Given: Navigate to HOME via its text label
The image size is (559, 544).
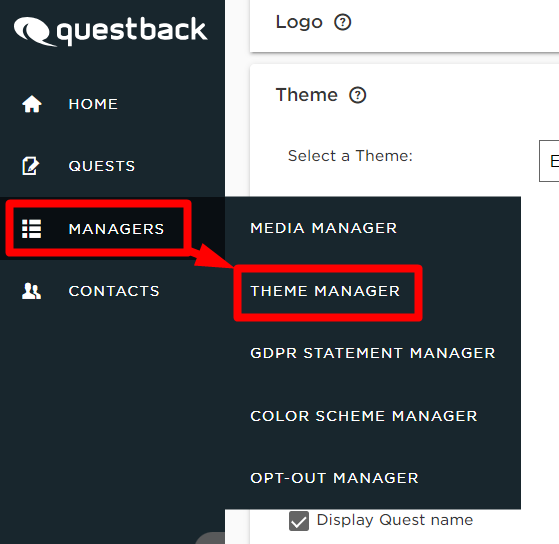Looking at the screenshot, I should [x=93, y=104].
